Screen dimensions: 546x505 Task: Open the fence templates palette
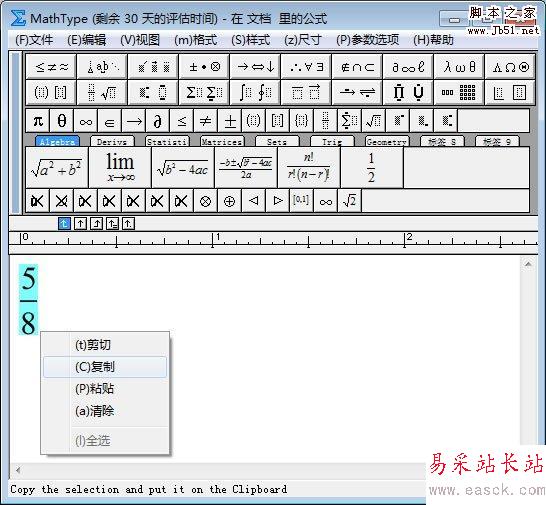pos(51,92)
